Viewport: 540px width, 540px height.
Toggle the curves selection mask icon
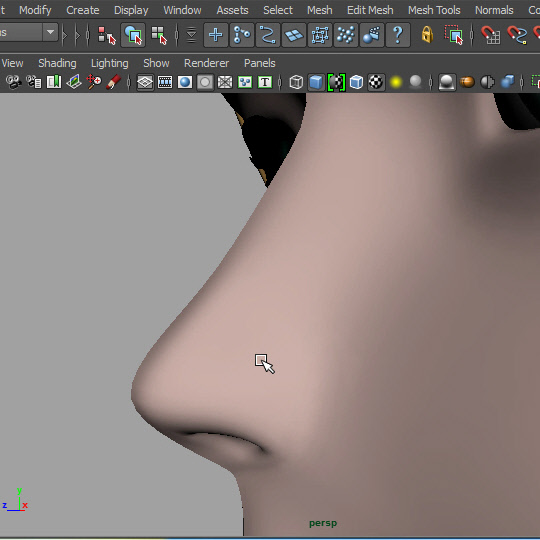pos(268,35)
